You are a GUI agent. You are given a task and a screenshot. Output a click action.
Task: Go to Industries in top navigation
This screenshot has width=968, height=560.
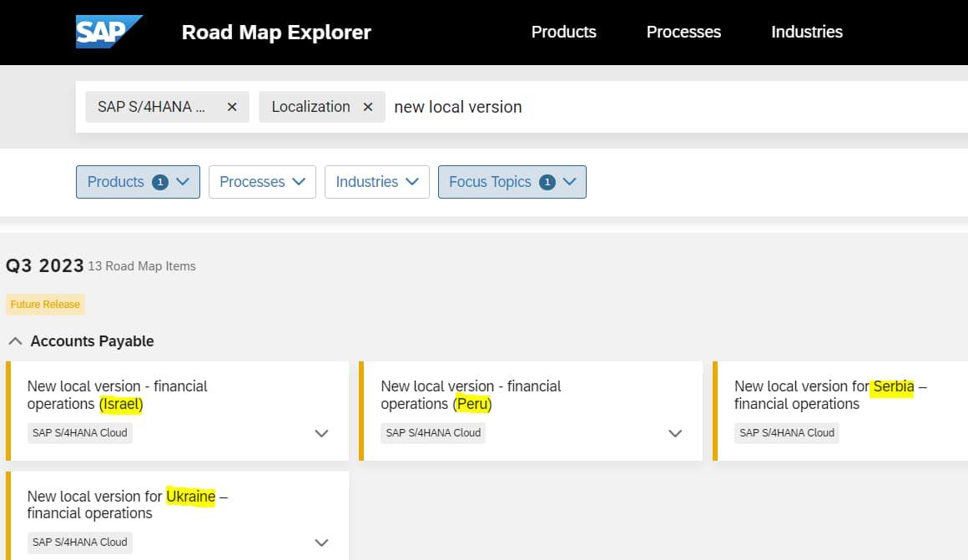click(x=806, y=32)
